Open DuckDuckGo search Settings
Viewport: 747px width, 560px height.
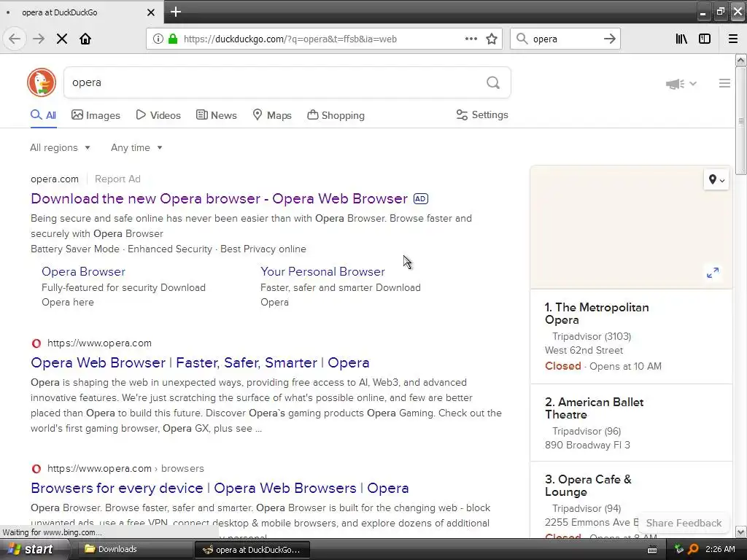point(482,114)
